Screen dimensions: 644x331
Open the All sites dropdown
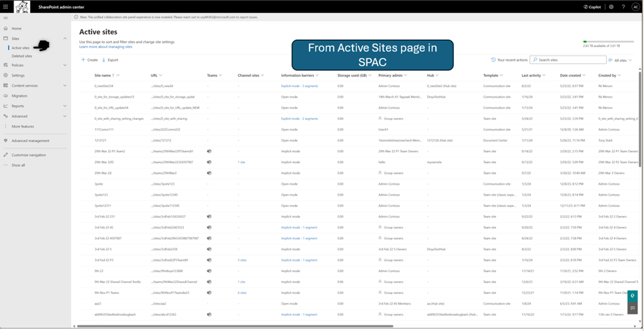pyautogui.click(x=622, y=60)
